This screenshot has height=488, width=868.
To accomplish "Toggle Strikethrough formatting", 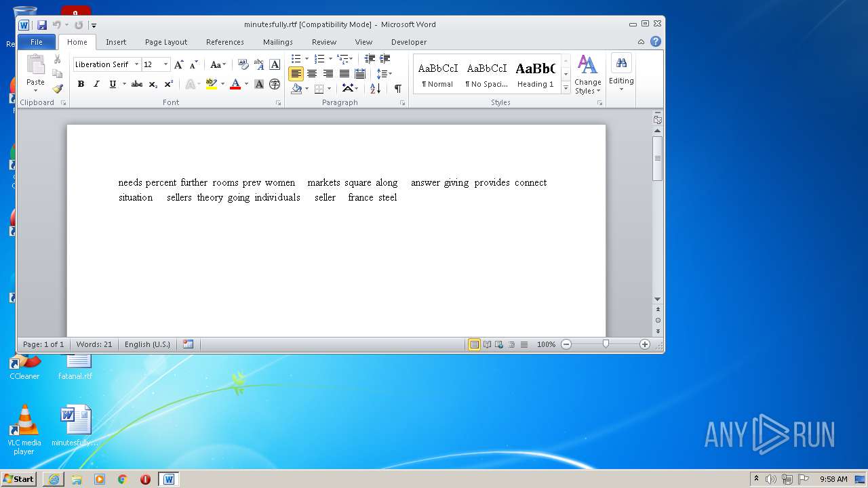I will pyautogui.click(x=137, y=84).
